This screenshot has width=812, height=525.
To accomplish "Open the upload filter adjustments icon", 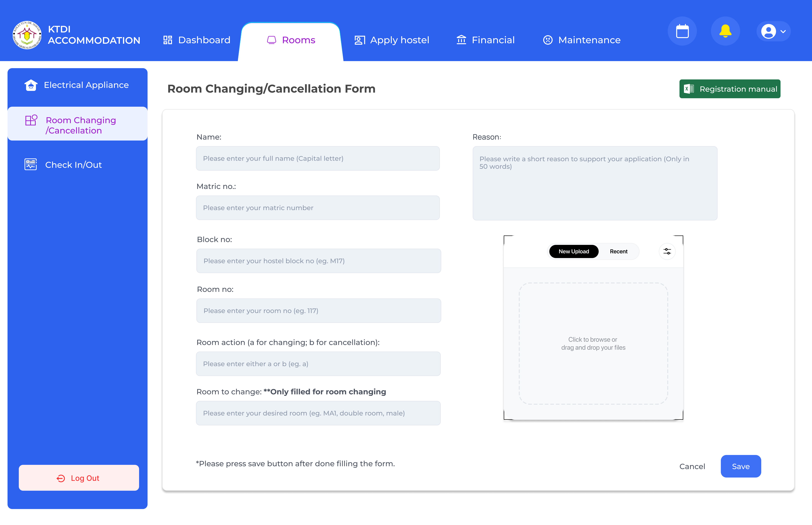I will [x=667, y=251].
